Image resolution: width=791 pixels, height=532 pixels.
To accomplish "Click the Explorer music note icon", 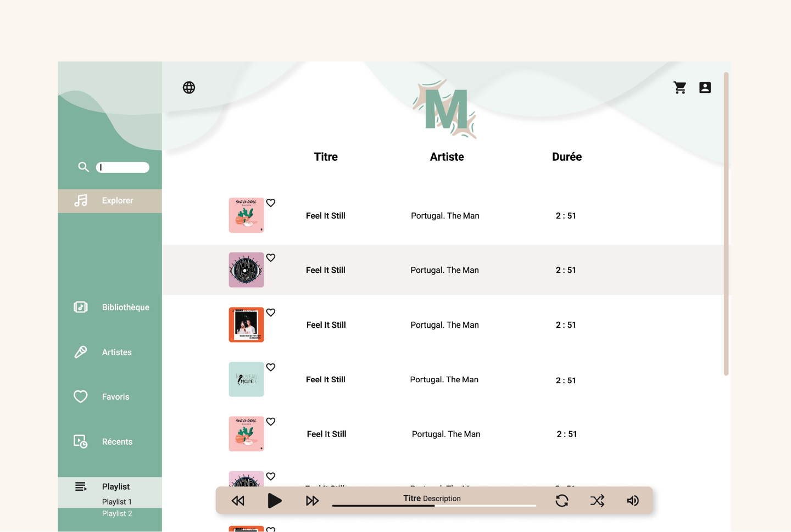I will pos(81,200).
